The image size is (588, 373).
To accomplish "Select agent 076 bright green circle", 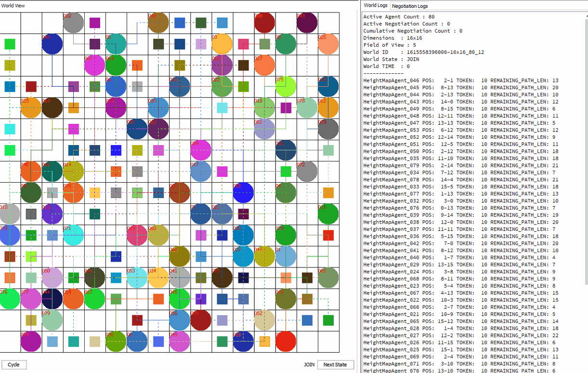I will coord(10,299).
